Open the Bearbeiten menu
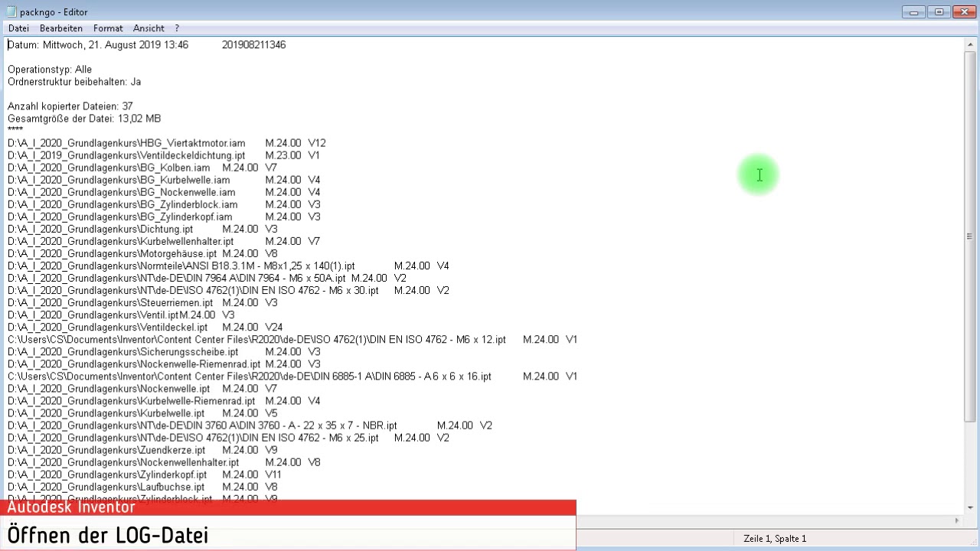Viewport: 980px width, 551px height. tap(61, 28)
